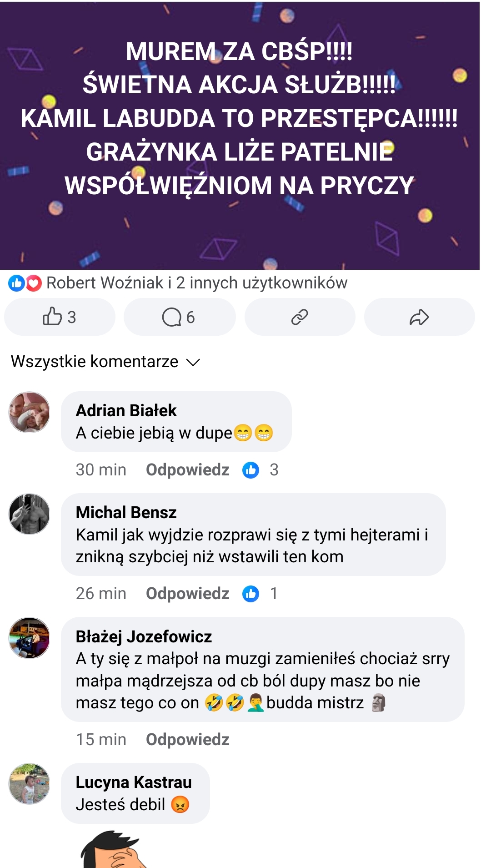Open Błażej Jozefowicz's profile name link
Image resolution: width=491 pixels, height=868 pixels.
[x=144, y=636]
